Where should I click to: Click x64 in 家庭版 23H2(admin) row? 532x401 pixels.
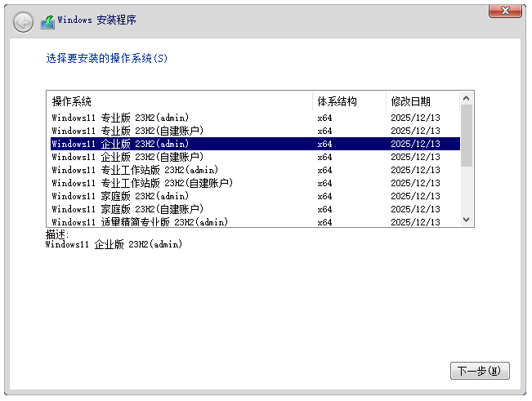pyautogui.click(x=324, y=196)
